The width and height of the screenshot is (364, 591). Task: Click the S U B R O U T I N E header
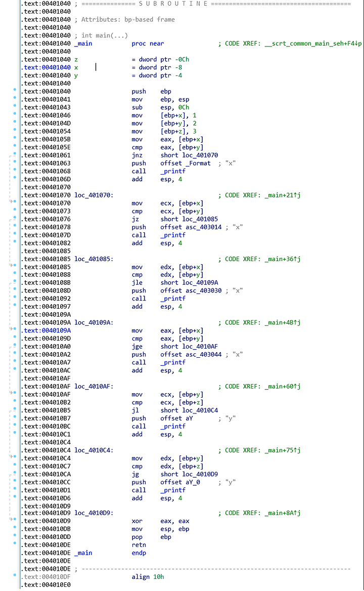point(173,4)
